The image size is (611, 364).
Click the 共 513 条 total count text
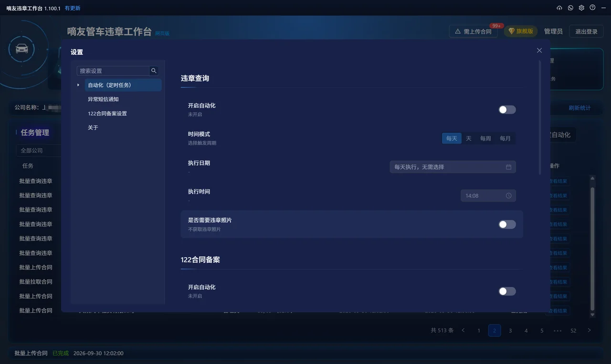click(x=442, y=330)
